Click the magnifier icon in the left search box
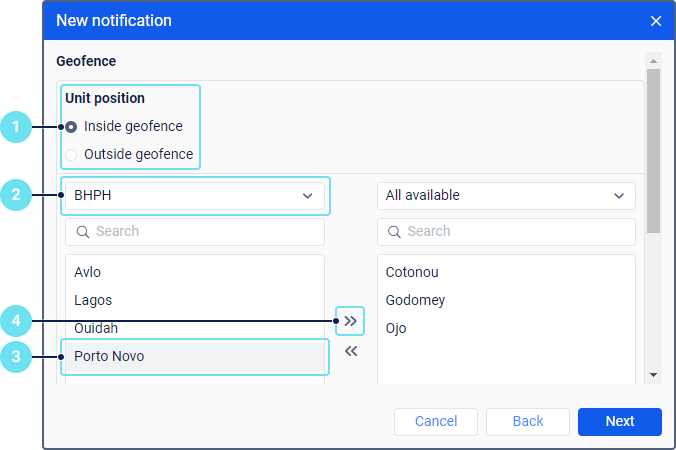The height and width of the screenshot is (450, 676). tap(82, 232)
